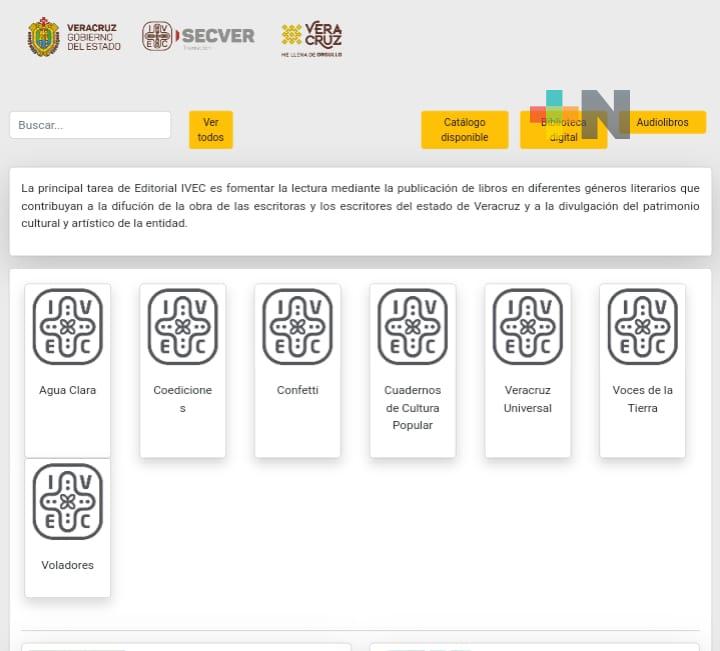Open the Audiolibros section
Image resolution: width=720 pixels, height=651 pixels.
[x=662, y=122]
